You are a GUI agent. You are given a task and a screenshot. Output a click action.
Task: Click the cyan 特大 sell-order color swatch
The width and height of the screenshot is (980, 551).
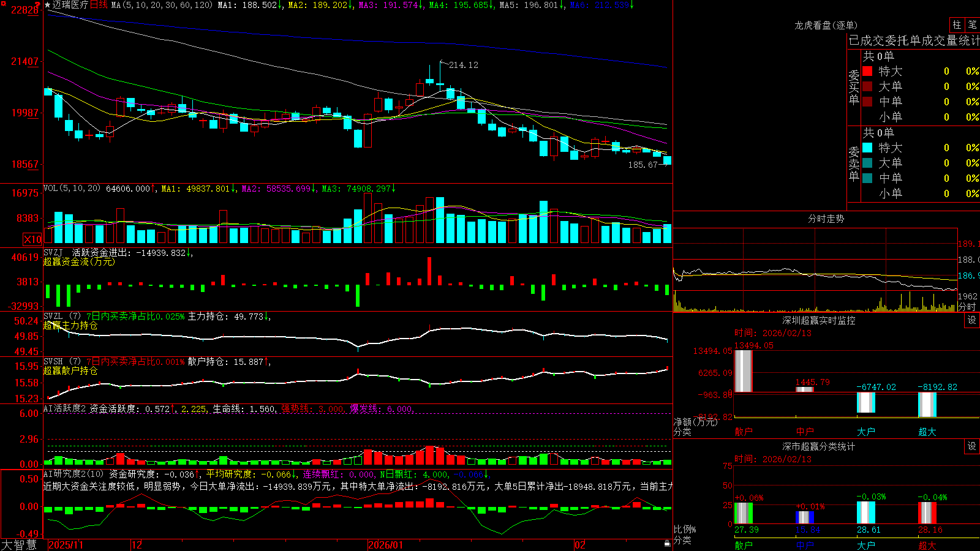[x=867, y=148]
